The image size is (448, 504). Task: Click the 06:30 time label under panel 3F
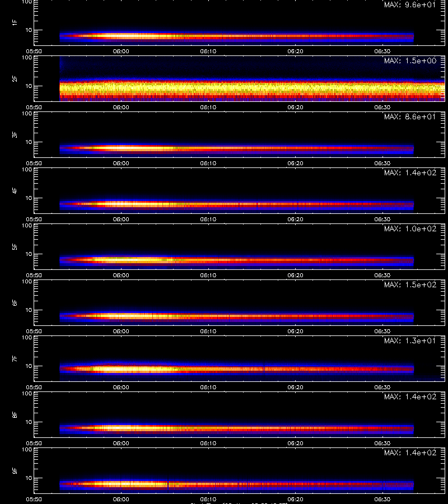[382, 164]
